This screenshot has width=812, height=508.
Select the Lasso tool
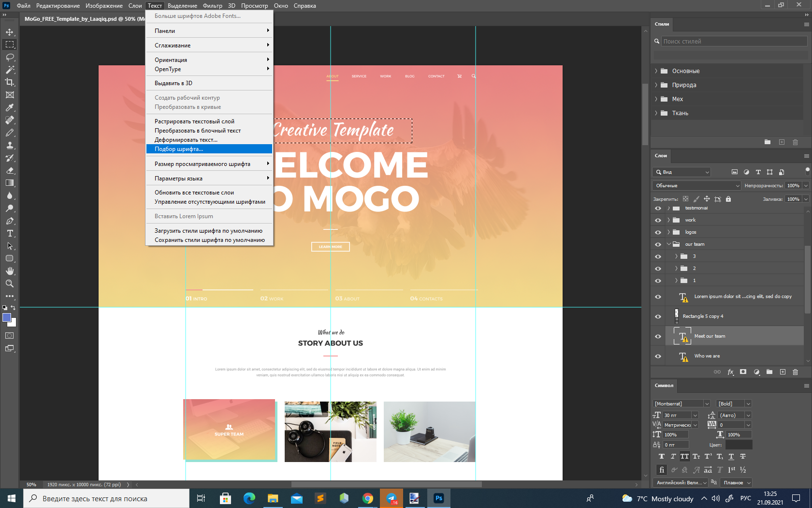(10, 57)
